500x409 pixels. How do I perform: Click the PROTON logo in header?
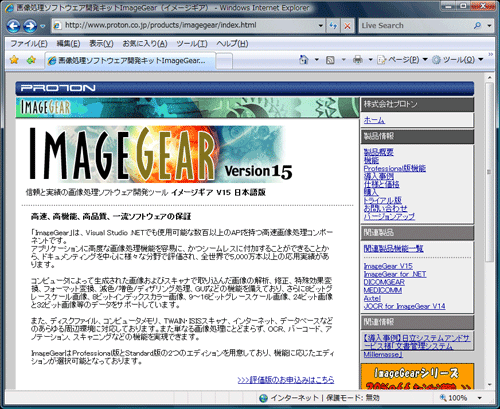(x=58, y=88)
